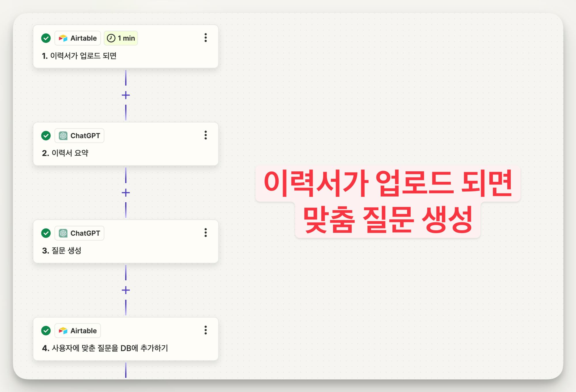Click Airtable app badge on step 4
This screenshot has width=576, height=392.
pos(78,331)
